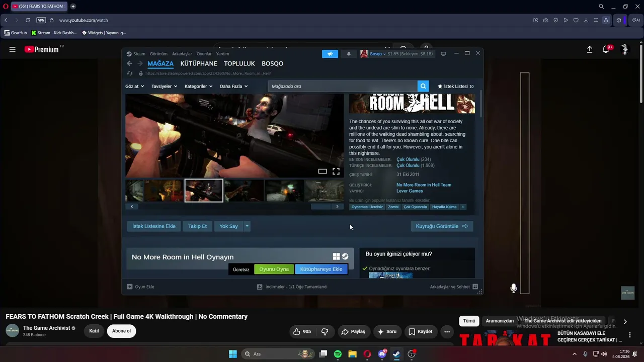The height and width of the screenshot is (362, 644).
Task: Go to the MAĞAZA tab
Action: [160, 64]
